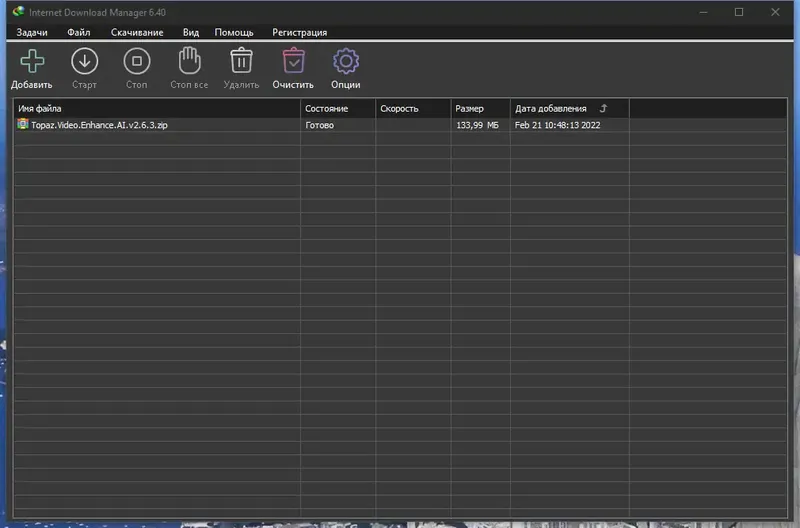Sort by the Имя файла column header

(157, 109)
